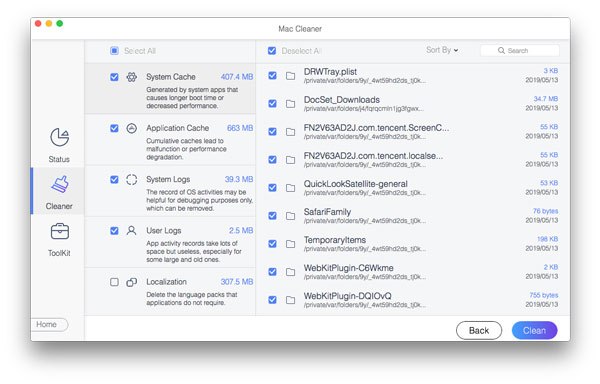Click the folder icon beside SafariFamily
600x384 pixels.
[291, 216]
